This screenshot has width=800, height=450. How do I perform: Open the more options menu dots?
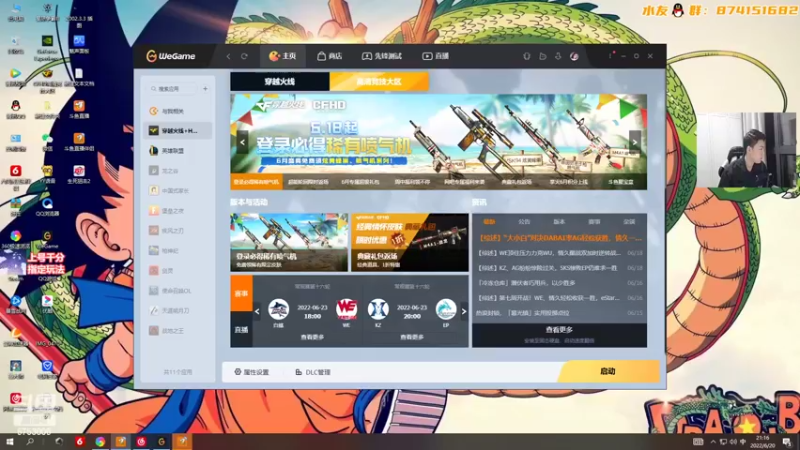[x=610, y=56]
